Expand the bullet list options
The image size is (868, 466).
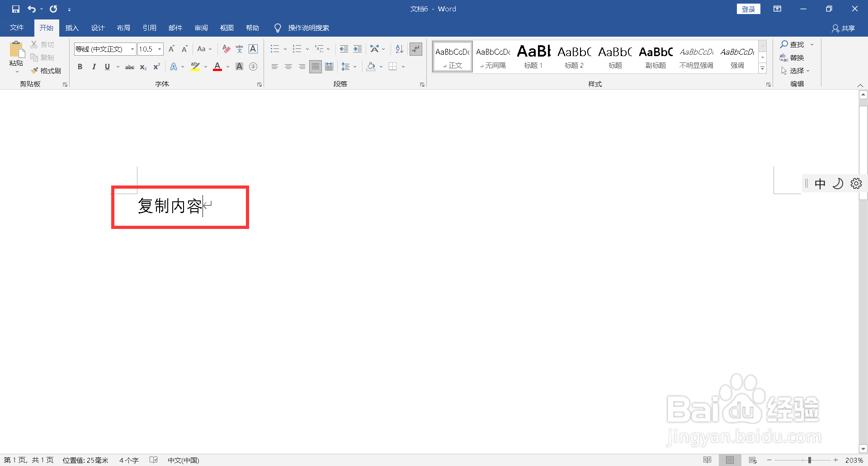click(x=285, y=49)
